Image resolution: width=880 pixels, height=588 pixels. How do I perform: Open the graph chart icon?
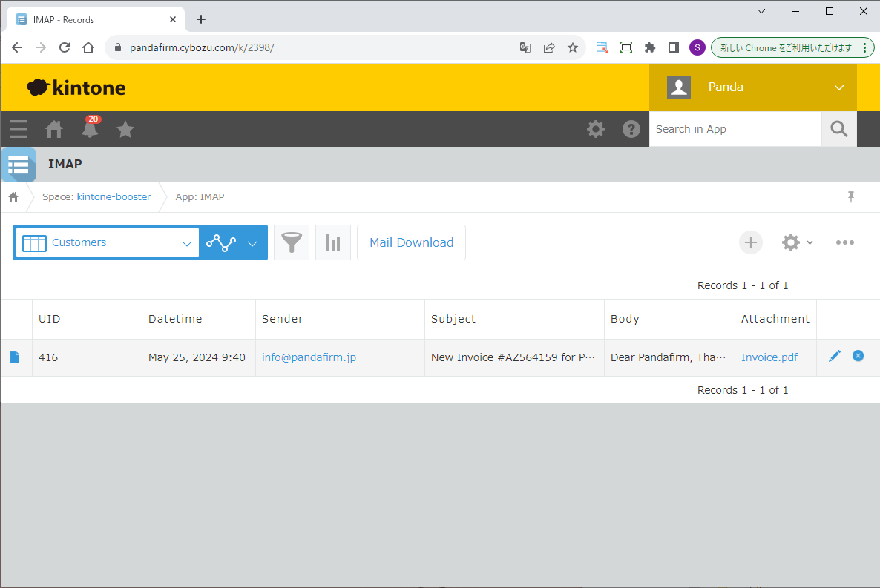click(x=333, y=242)
